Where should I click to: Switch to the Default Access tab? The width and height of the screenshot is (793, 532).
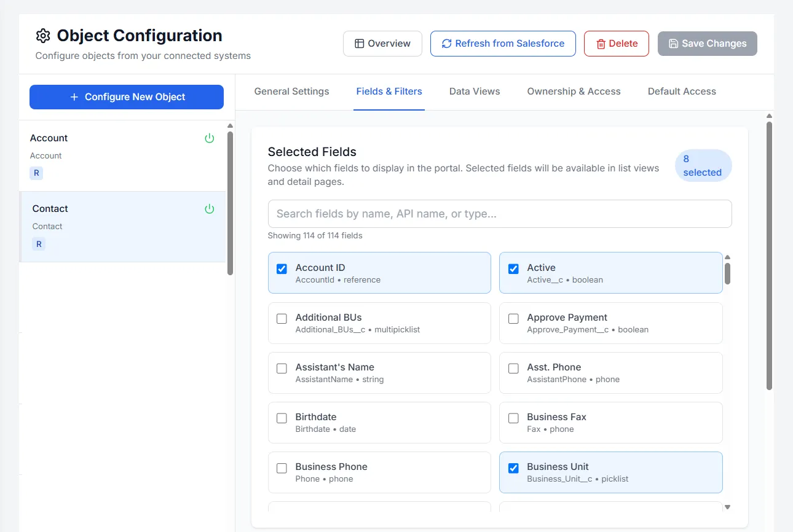pos(682,92)
